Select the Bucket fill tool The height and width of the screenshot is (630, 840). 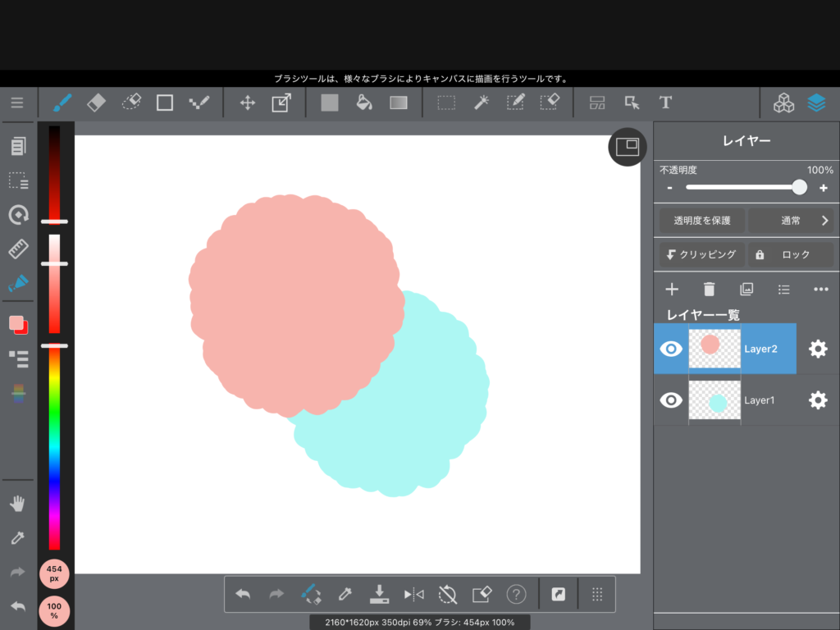click(364, 103)
